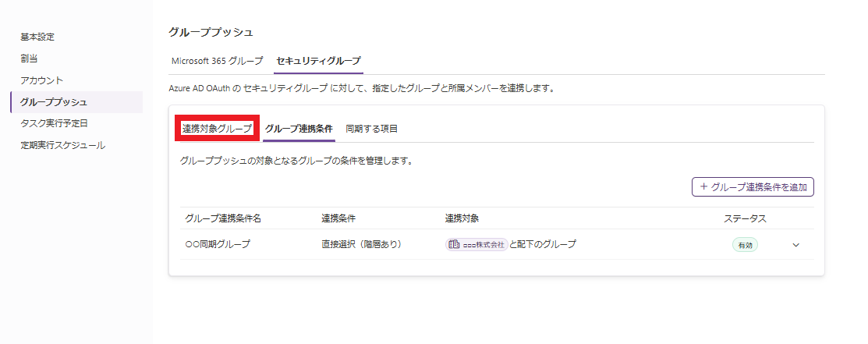This screenshot has height=344, width=868.
Task: Click the building icon in the company chip
Action: [x=454, y=244]
